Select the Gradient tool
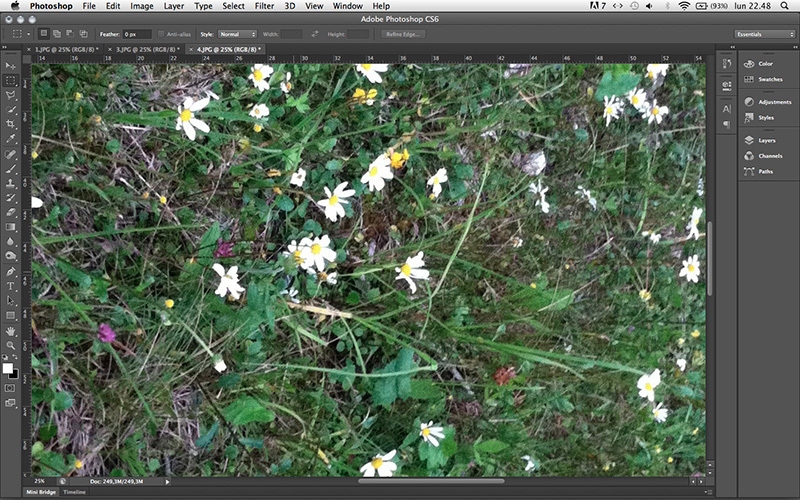The height and width of the screenshot is (500, 800). (x=10, y=227)
